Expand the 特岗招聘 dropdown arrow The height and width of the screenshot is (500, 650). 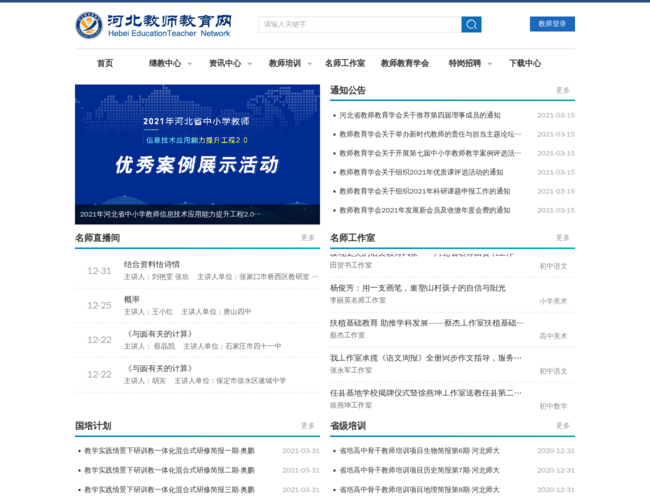point(490,64)
